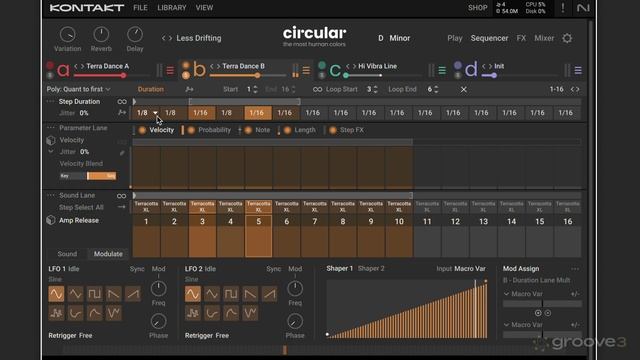Click LFO 1 Retrigger Free setting
Image resolution: width=640 pixels, height=360 pixels.
[70, 336]
